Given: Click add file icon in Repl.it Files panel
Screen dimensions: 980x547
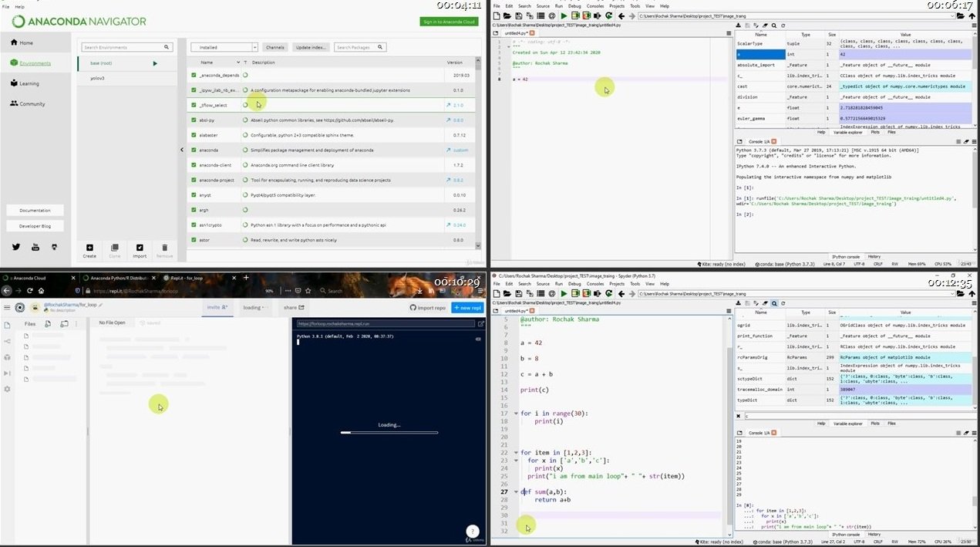Looking at the screenshot, I should point(49,323).
